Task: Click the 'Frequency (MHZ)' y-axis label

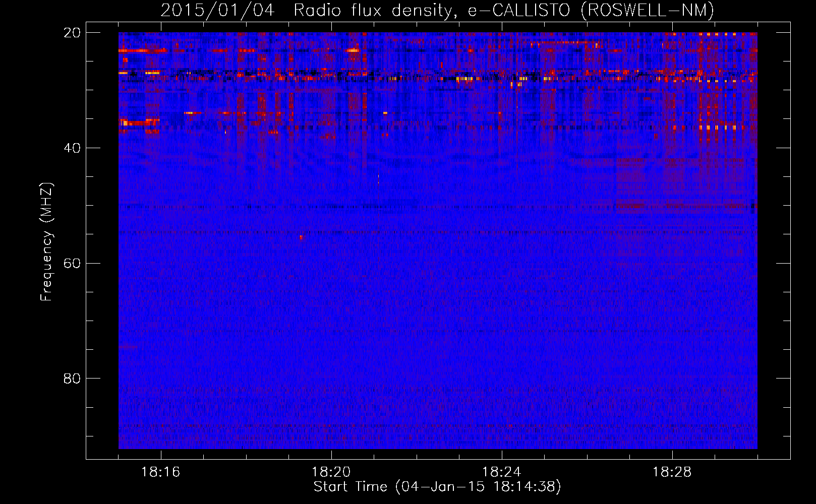Action: point(46,242)
